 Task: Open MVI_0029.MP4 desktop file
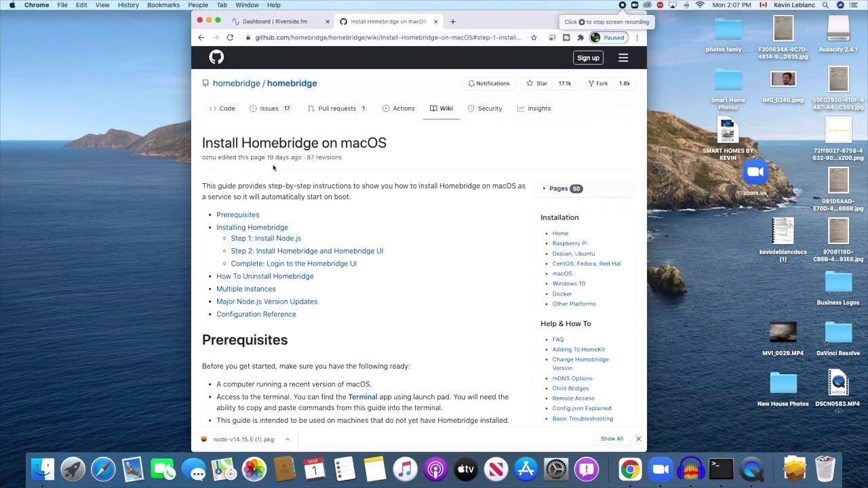pyautogui.click(x=783, y=339)
